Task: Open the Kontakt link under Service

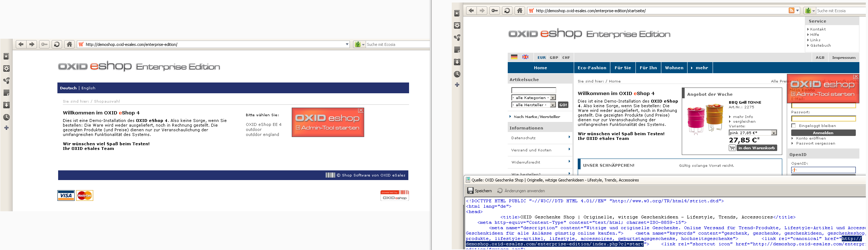Action: click(x=818, y=29)
